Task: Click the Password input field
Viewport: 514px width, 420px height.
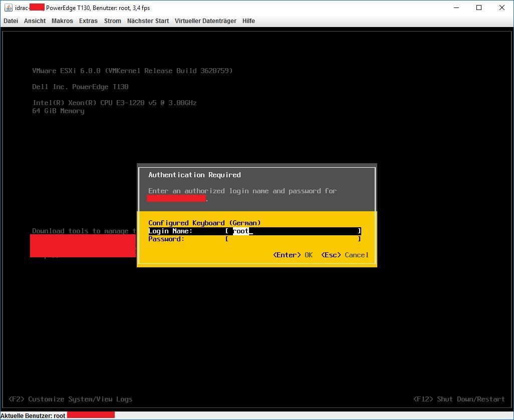Action: coord(294,239)
